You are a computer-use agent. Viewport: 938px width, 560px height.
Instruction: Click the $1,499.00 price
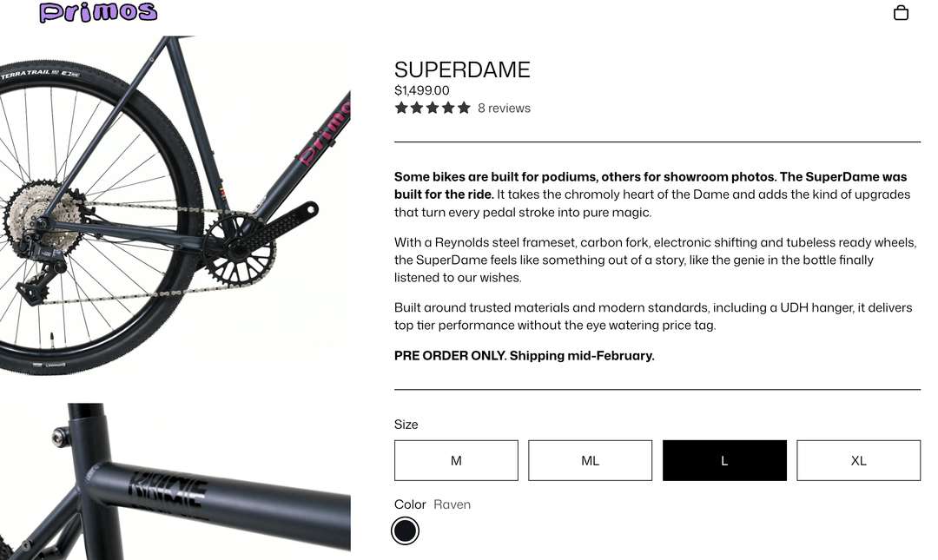click(x=422, y=90)
